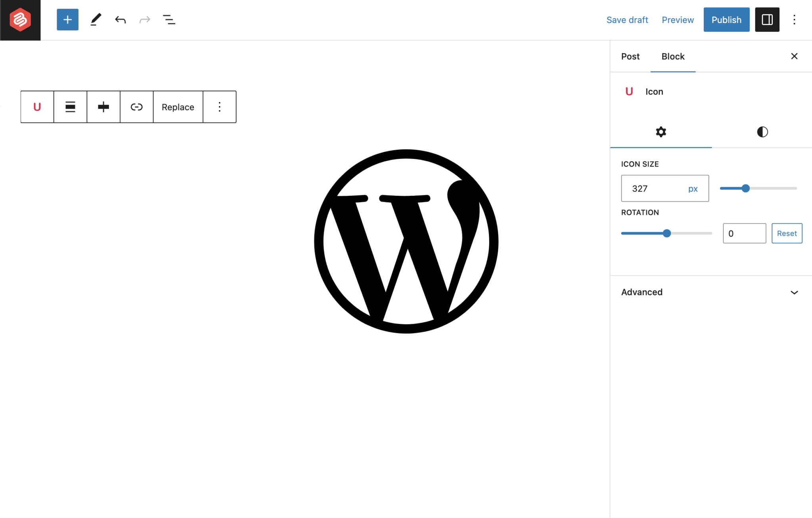This screenshot has height=518, width=812.
Task: Publish the post
Action: click(x=726, y=19)
